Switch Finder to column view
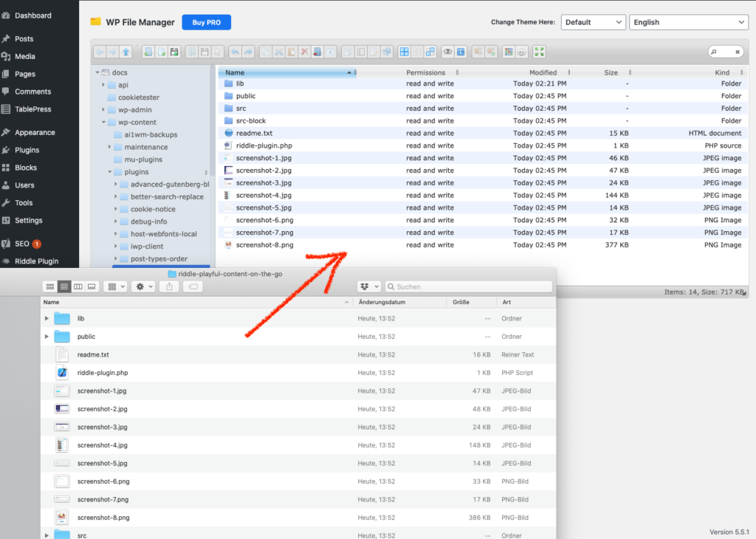The height and width of the screenshot is (539, 756). (78, 287)
